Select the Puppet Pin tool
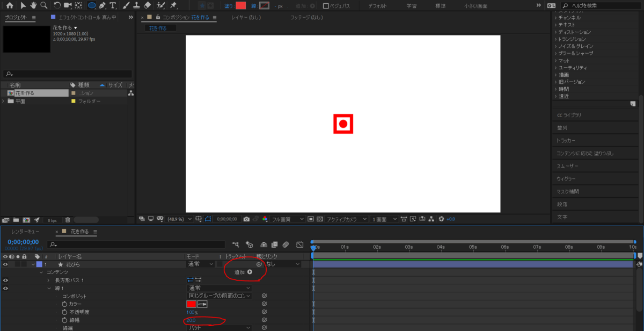The height and width of the screenshot is (331, 644). point(173,5)
